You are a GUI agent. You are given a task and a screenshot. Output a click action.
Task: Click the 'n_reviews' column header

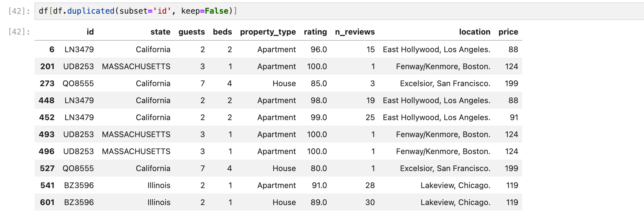point(355,32)
